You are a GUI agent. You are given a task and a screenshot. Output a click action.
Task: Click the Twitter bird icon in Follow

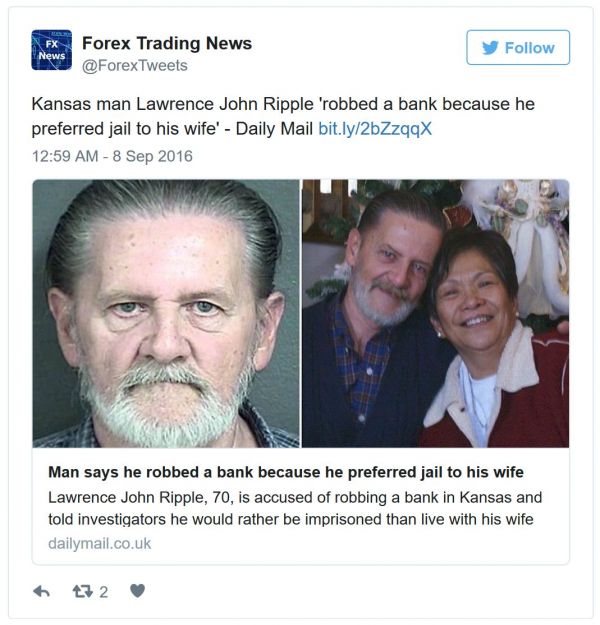[x=490, y=48]
